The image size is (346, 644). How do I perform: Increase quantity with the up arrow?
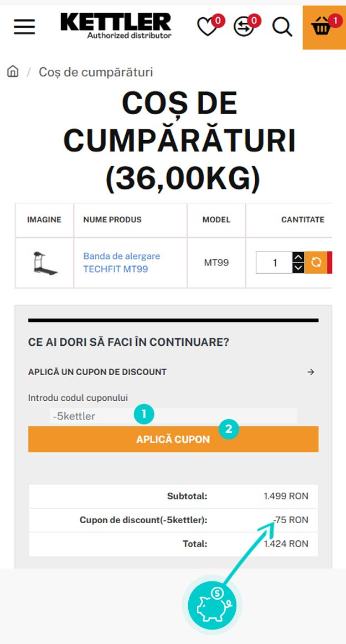coord(298,257)
